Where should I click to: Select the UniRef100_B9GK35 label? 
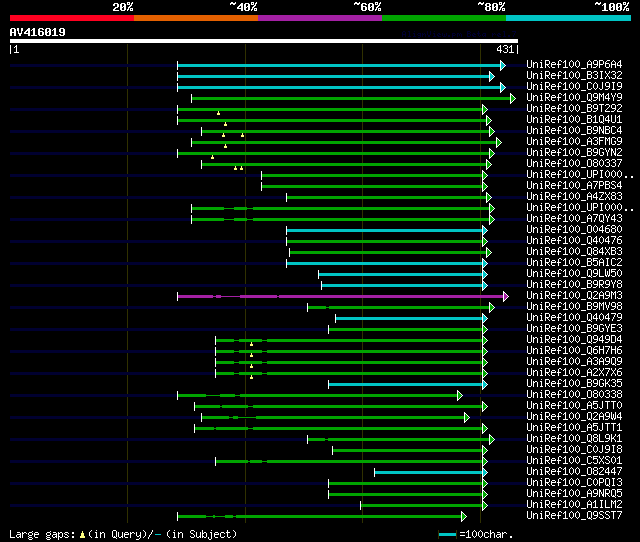click(574, 384)
